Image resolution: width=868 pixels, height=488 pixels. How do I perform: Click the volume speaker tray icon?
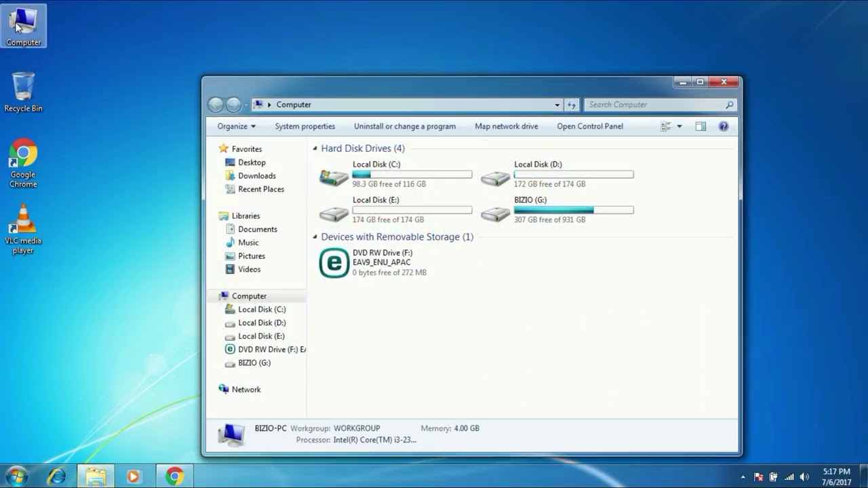click(805, 477)
